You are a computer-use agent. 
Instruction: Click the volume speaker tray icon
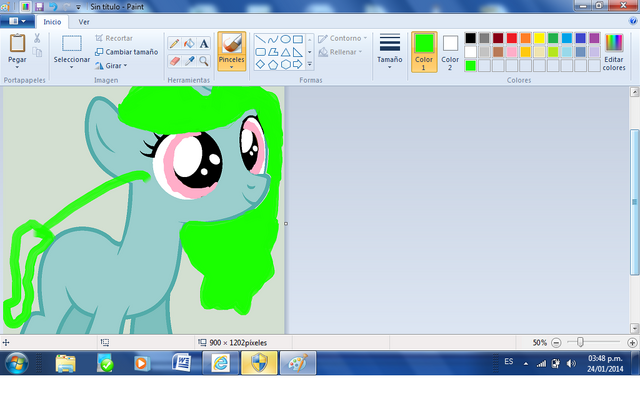pyautogui.click(x=571, y=363)
